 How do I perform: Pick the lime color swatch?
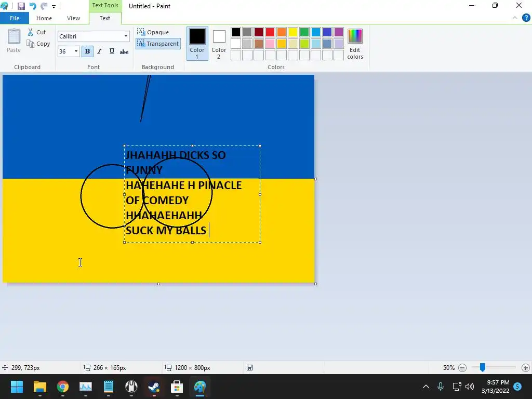[304, 44]
